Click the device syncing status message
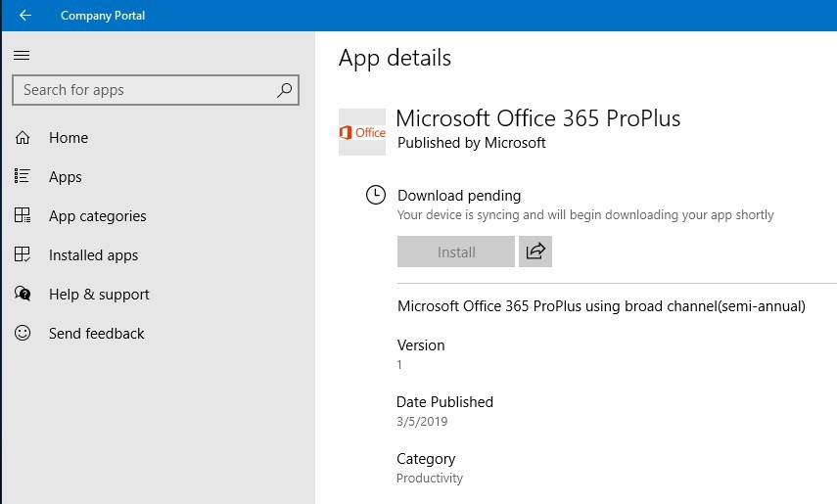Image resolution: width=837 pixels, height=504 pixels. [x=585, y=215]
